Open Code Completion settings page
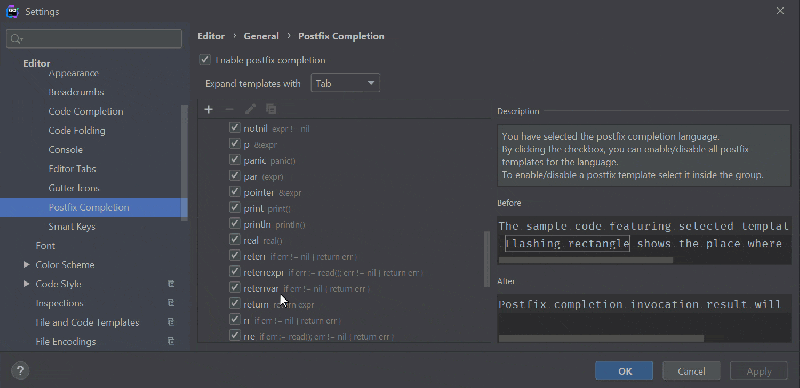800x388 pixels. (x=86, y=111)
